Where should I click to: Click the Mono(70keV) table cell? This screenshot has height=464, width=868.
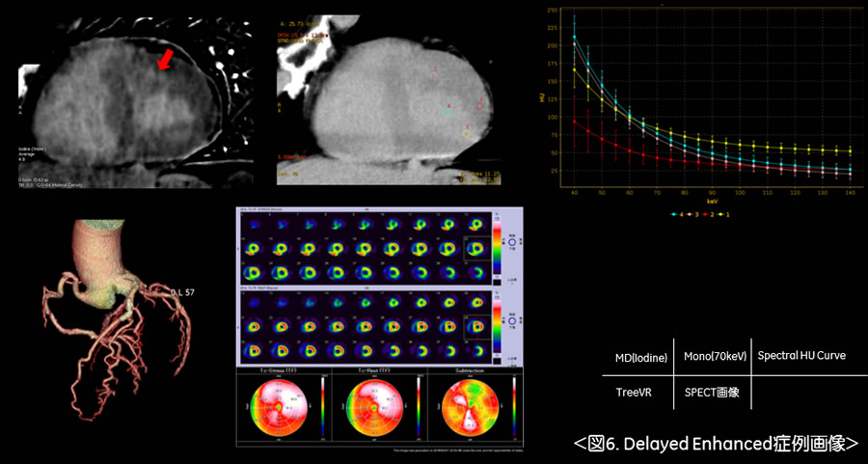pos(714,356)
